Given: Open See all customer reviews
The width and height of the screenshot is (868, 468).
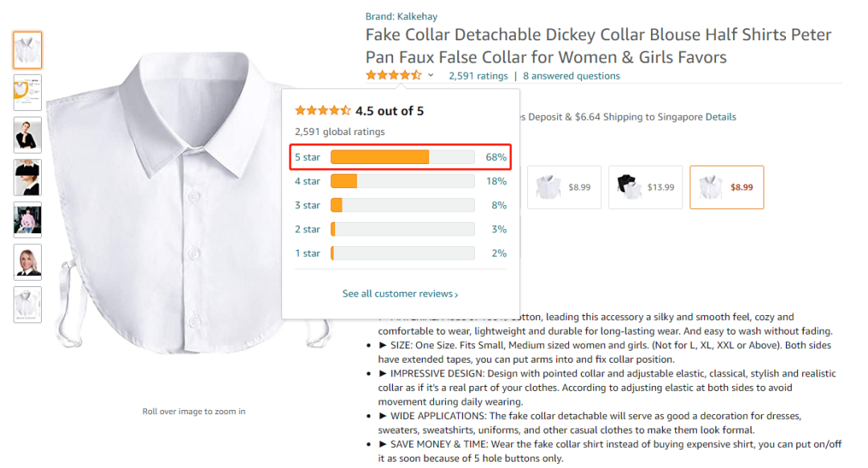Looking at the screenshot, I should (399, 294).
